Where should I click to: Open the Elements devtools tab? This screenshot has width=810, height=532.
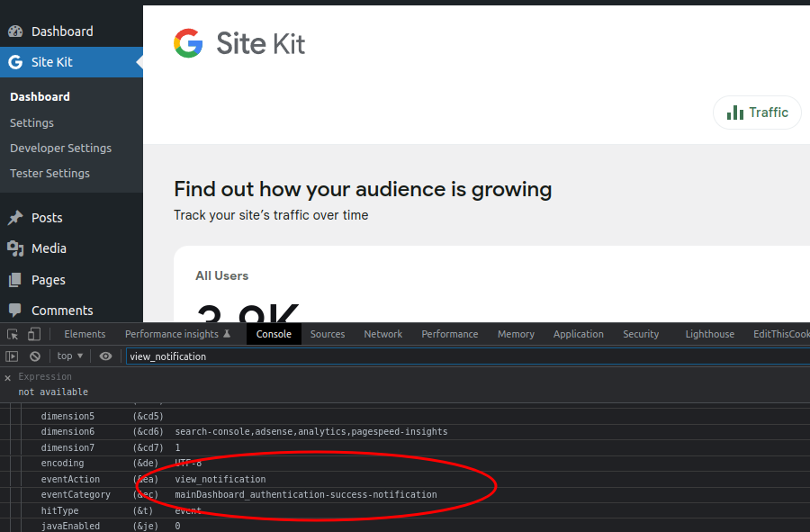(x=85, y=334)
